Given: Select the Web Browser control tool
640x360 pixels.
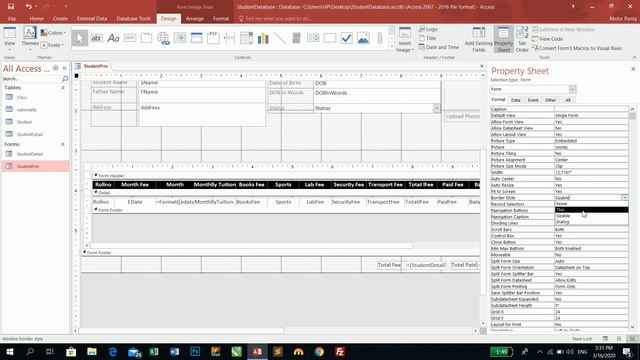Looking at the screenshot, I should [180, 38].
